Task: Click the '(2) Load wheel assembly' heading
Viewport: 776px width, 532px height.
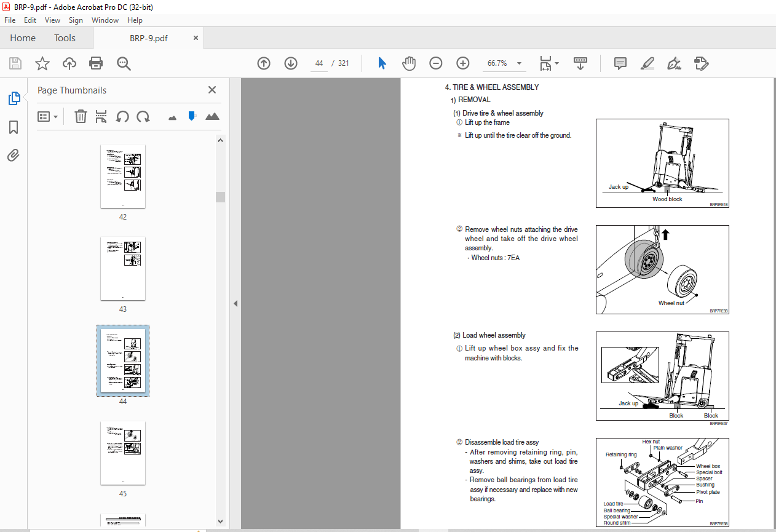Action: click(489, 335)
